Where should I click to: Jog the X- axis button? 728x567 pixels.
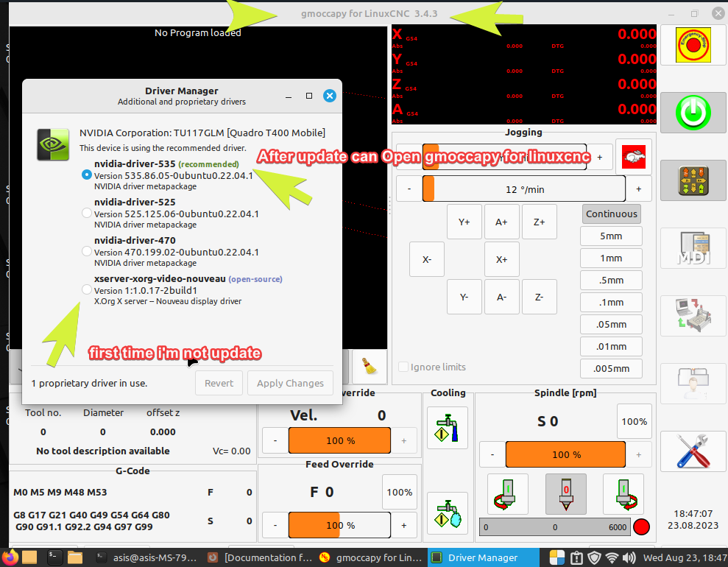[427, 260]
